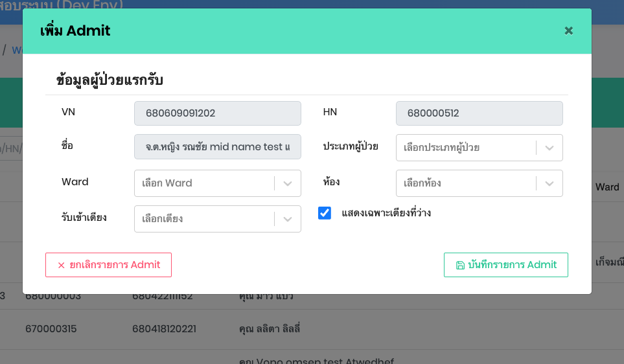This screenshot has height=364, width=624.
Task: Expand the เลือกห้อง dropdown
Action: click(x=467, y=183)
